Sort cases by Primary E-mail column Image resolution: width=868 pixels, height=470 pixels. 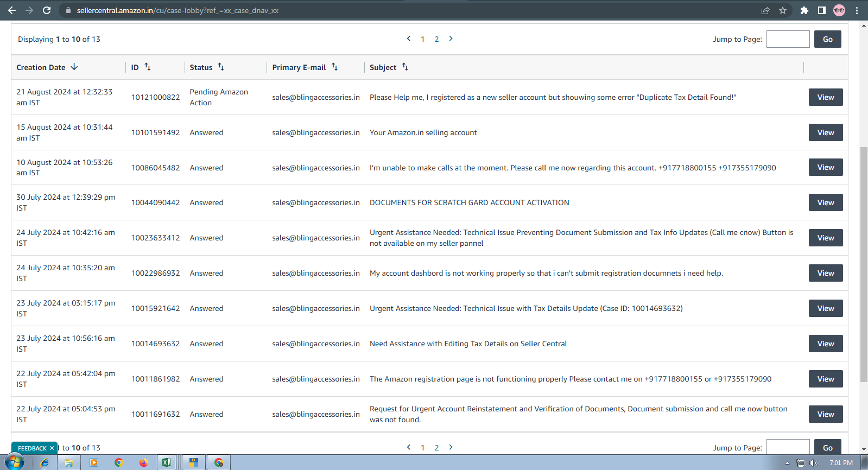point(335,67)
